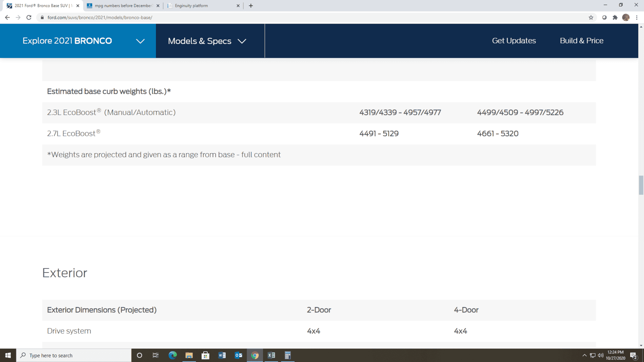Open the Chrome extensions puzzle icon
This screenshot has height=362, width=644.
[x=615, y=17]
